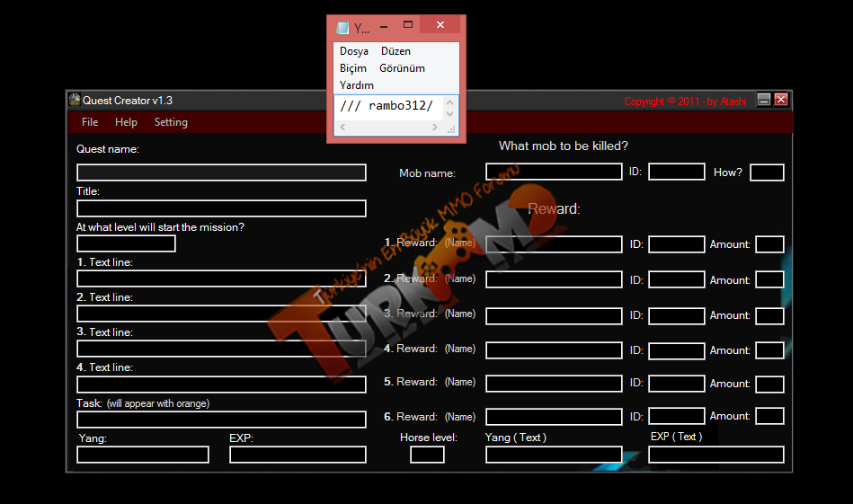Open the Help menu in Quest Creator
Screen dimensions: 853x504
click(126, 122)
